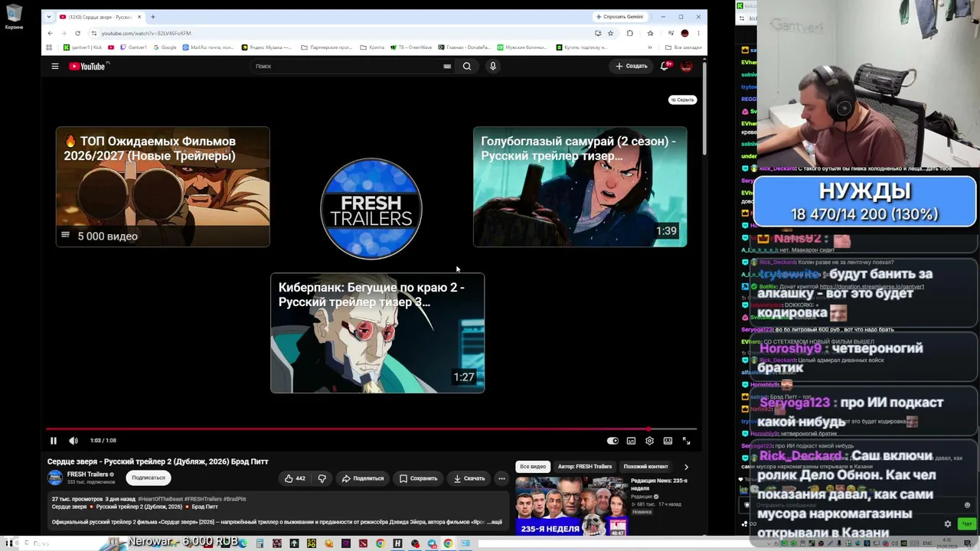Select the Все видео filter chip
The height and width of the screenshot is (551, 980).
pyautogui.click(x=533, y=466)
